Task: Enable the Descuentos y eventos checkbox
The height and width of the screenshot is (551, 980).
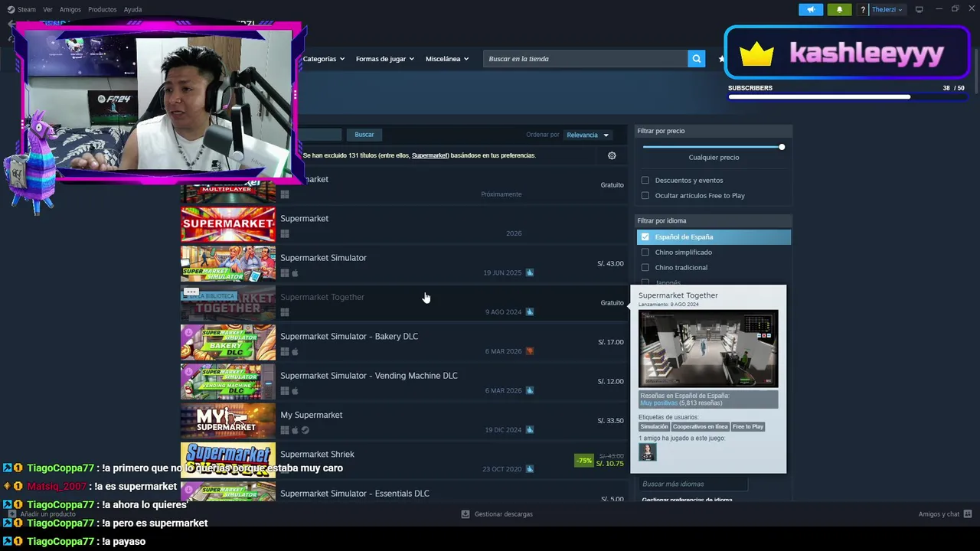Action: click(645, 181)
